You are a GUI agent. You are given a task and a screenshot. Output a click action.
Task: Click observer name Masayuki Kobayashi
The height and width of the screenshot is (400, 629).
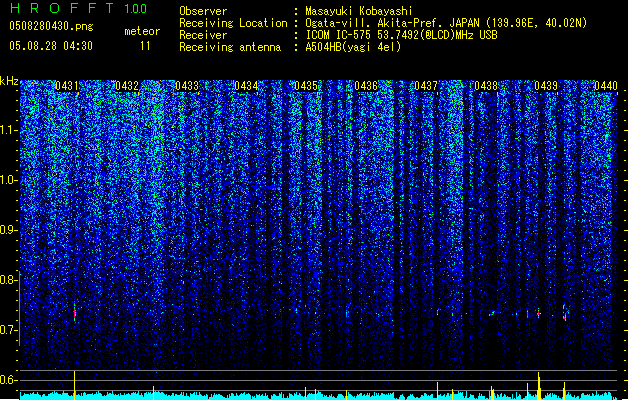click(x=359, y=11)
